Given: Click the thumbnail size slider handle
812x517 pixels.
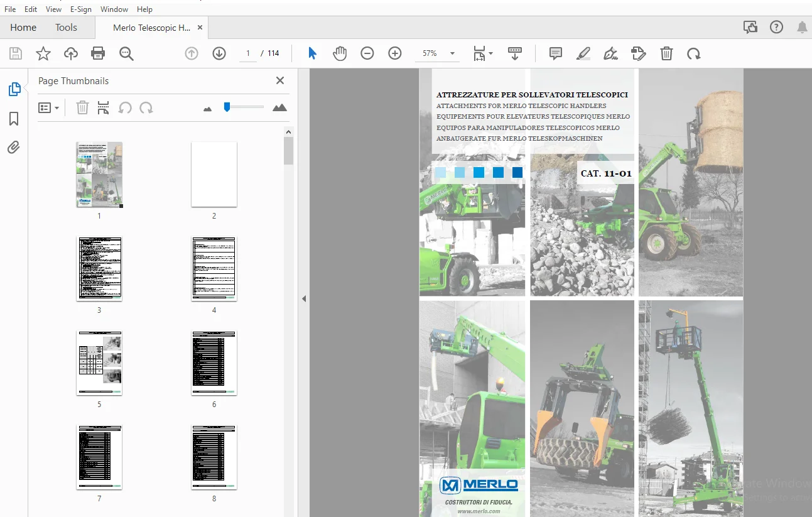Looking at the screenshot, I should click(x=227, y=107).
